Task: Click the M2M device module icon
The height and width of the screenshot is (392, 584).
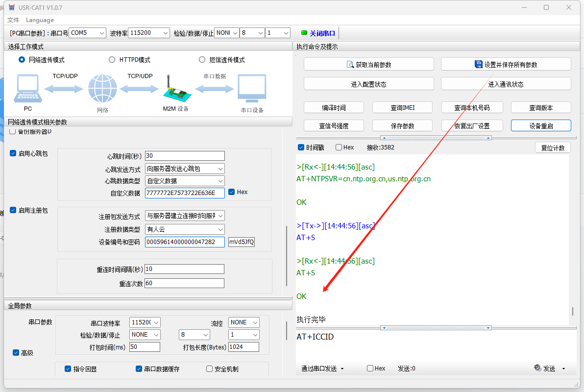Action: pyautogui.click(x=175, y=89)
